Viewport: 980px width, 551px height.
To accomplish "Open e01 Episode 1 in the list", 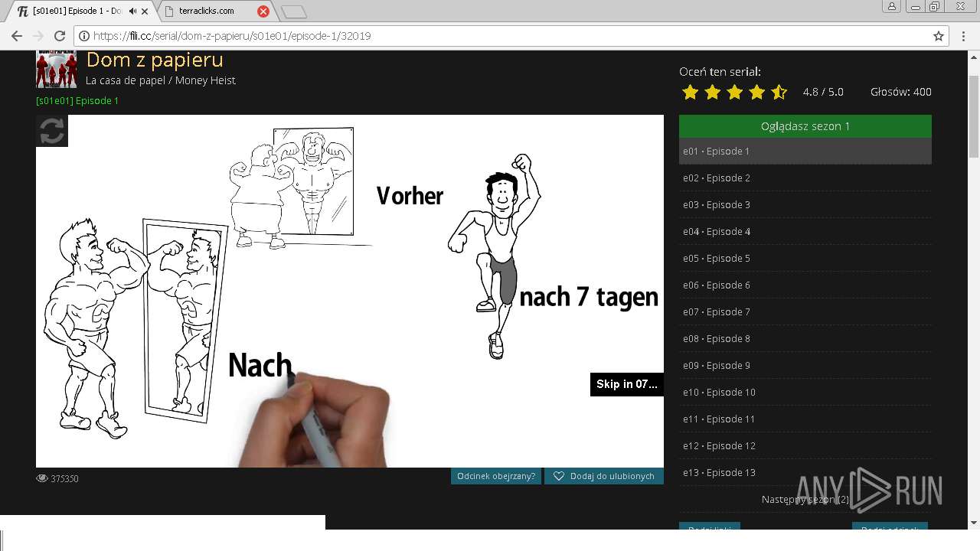I will 805,151.
